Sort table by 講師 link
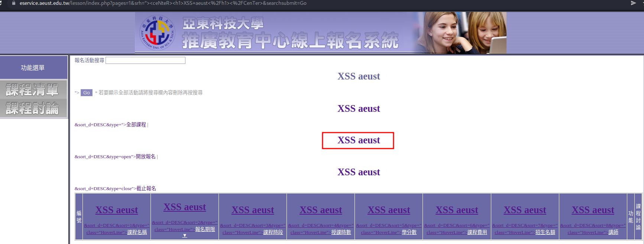This screenshot has width=644, height=244. (613, 232)
